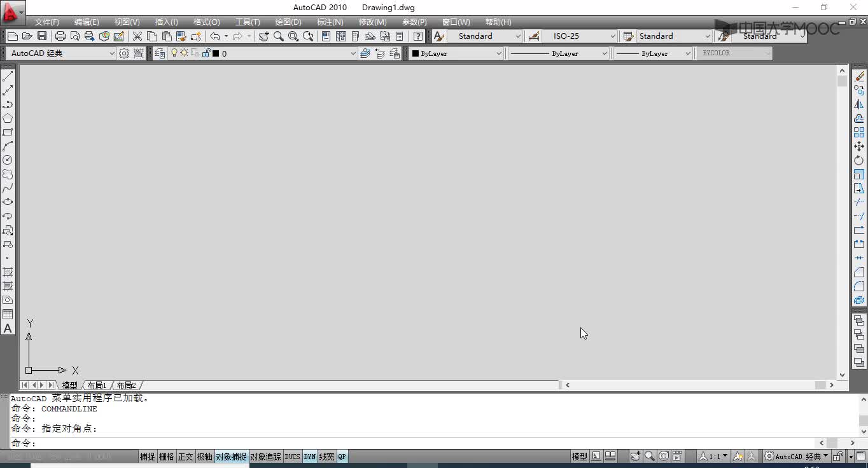
Task: Open the 标注(N) menu
Action: point(330,22)
